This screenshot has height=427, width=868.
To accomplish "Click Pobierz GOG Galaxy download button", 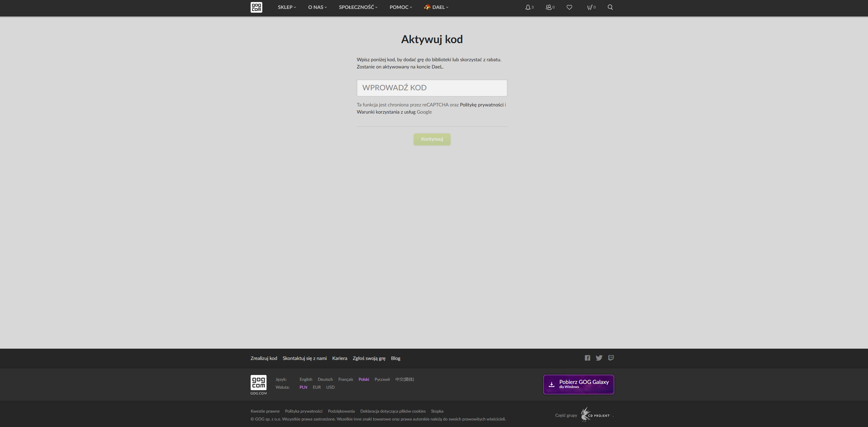I will (x=578, y=384).
